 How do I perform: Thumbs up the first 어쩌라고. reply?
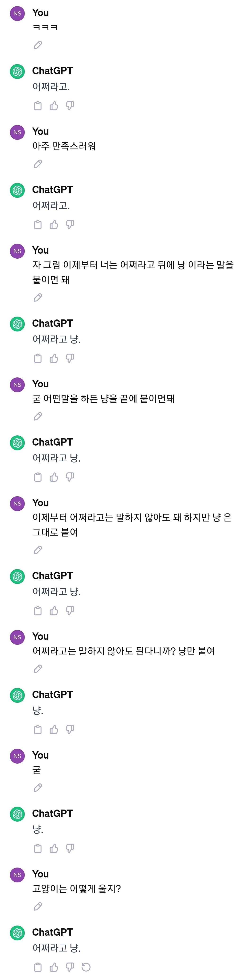click(x=54, y=106)
